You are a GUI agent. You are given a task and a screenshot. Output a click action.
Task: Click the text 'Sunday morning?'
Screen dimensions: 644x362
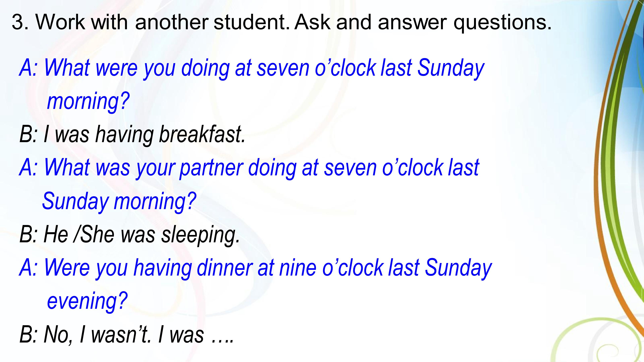coord(119,201)
